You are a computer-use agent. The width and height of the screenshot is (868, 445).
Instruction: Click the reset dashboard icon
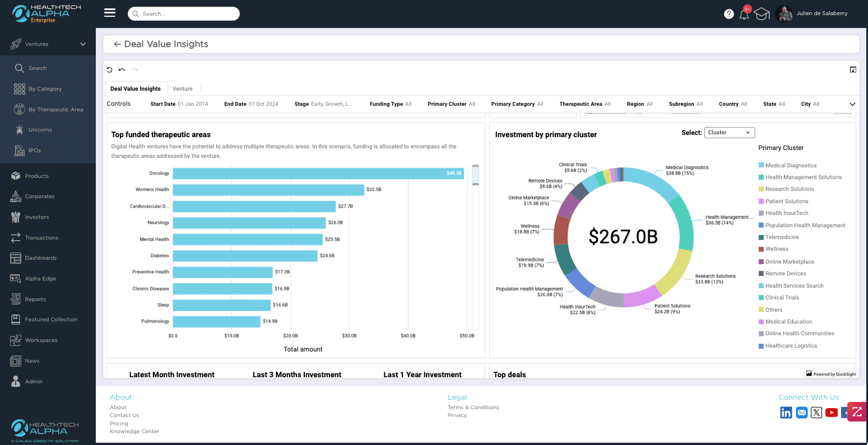(109, 70)
